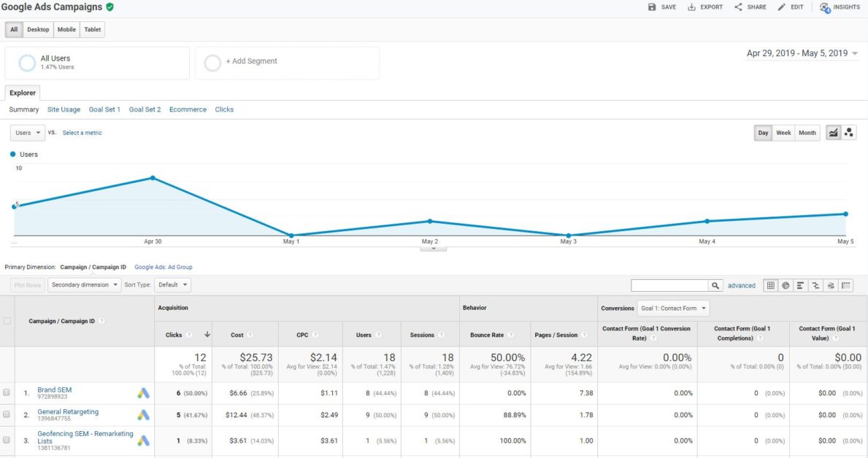Open the Goal Set 2 tab

145,109
